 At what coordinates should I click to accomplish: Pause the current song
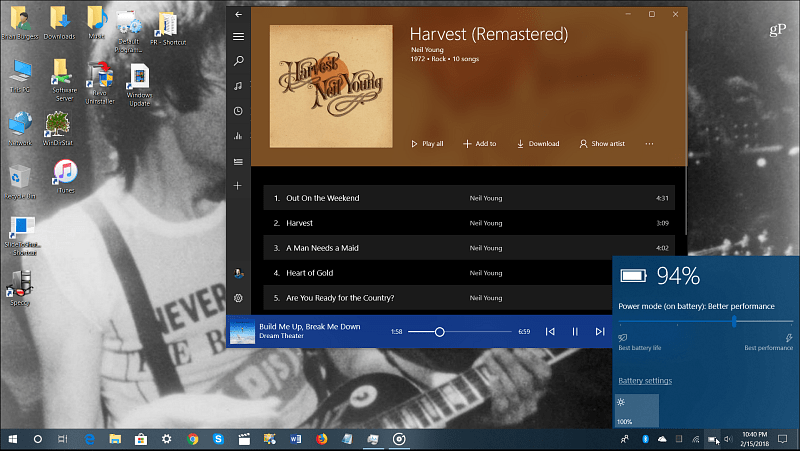coord(575,332)
